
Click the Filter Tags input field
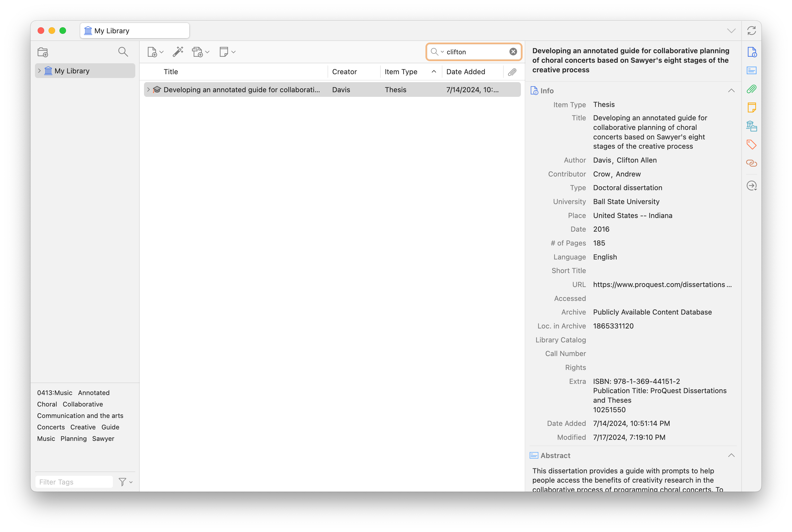click(x=74, y=482)
